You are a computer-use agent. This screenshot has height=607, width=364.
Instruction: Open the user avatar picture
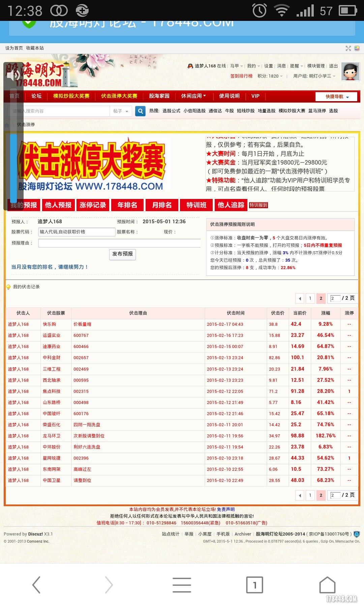pos(351,71)
